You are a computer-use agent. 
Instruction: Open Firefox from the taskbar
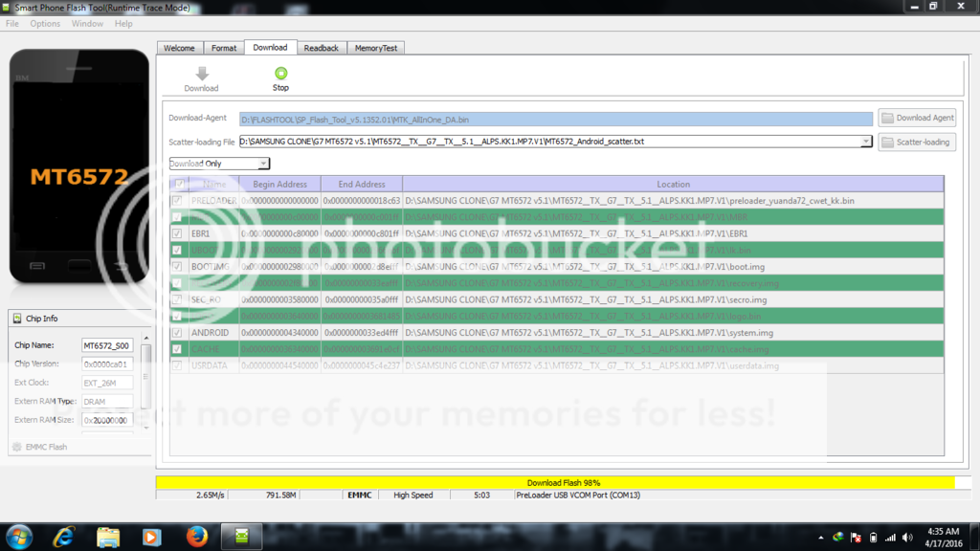click(x=197, y=536)
